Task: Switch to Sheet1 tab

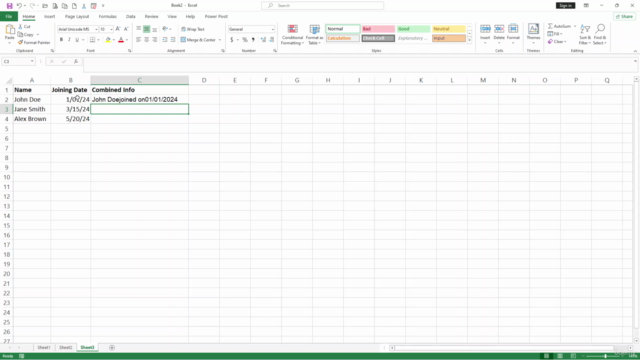Action: pyautogui.click(x=44, y=347)
